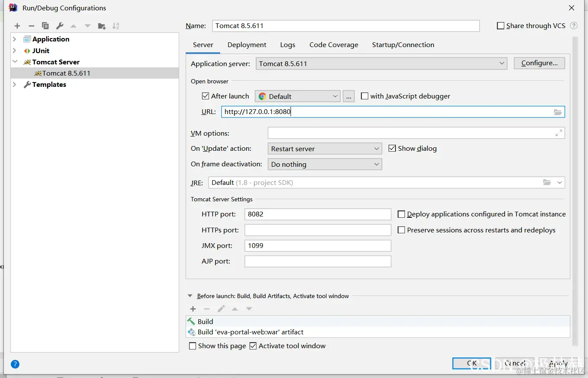Select Tomcat 8.5.611 configuration in tree
Viewport: 588px width, 378px height.
point(95,73)
